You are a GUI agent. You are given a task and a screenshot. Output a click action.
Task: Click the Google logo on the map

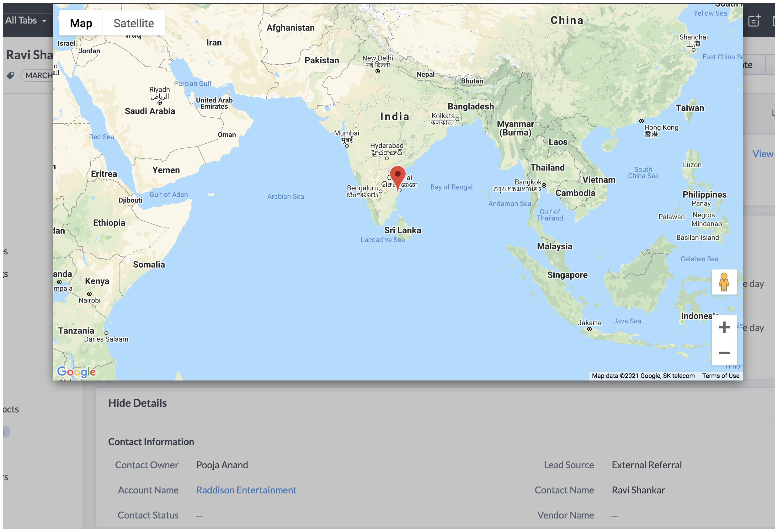76,372
